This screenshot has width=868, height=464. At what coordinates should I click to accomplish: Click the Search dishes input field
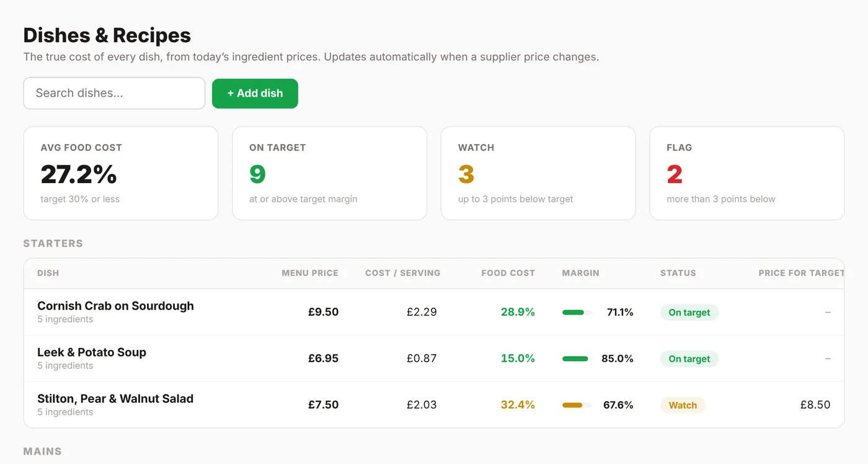click(114, 93)
